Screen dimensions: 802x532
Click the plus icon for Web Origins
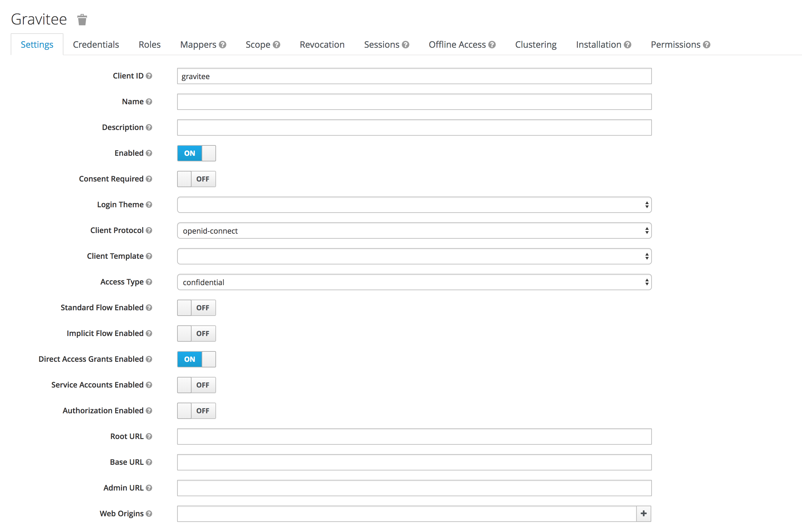point(643,513)
